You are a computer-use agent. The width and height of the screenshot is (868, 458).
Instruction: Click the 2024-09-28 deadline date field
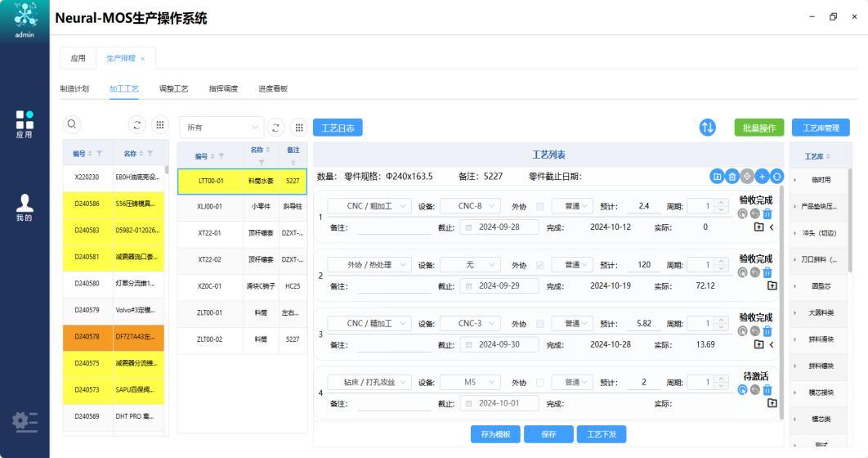pos(499,227)
